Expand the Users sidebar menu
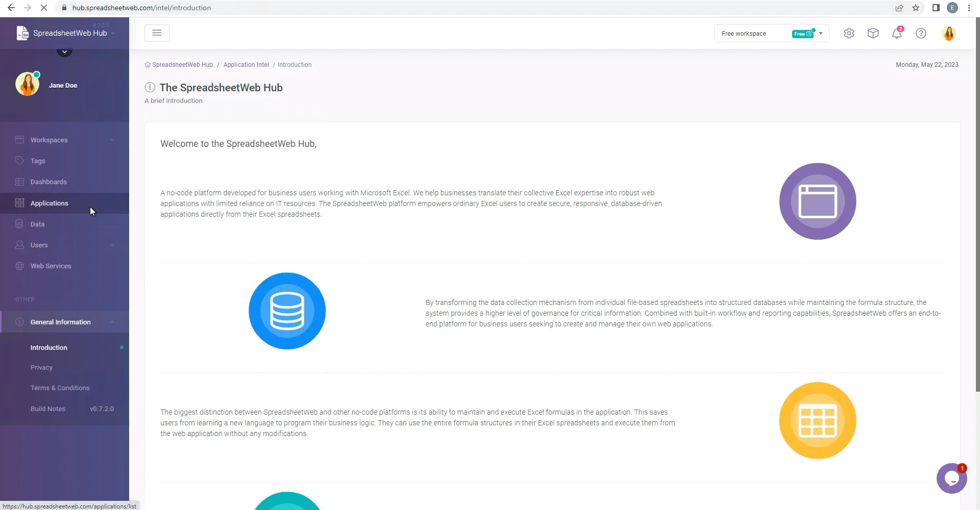Image resolution: width=980 pixels, height=510 pixels. [x=64, y=245]
